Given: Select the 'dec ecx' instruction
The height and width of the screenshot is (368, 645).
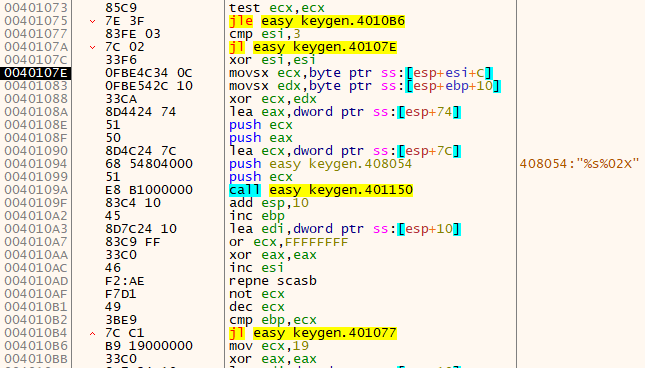Looking at the screenshot, I should tap(257, 307).
